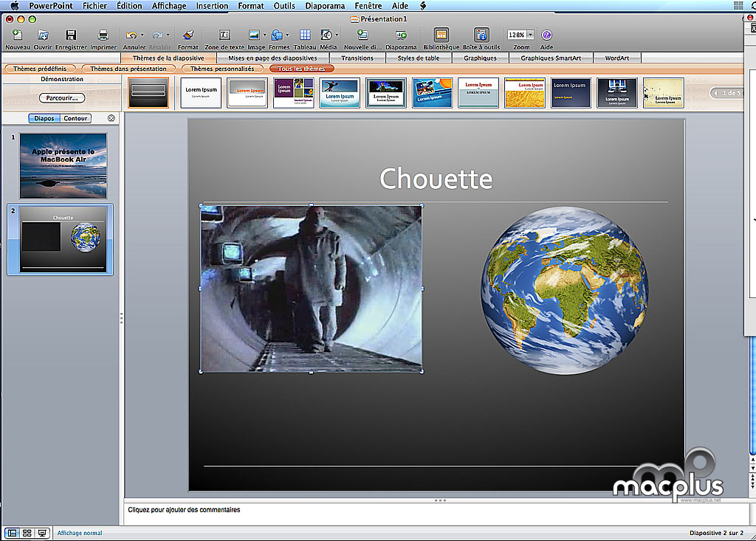
Task: Open the Insertion menu
Action: (212, 6)
